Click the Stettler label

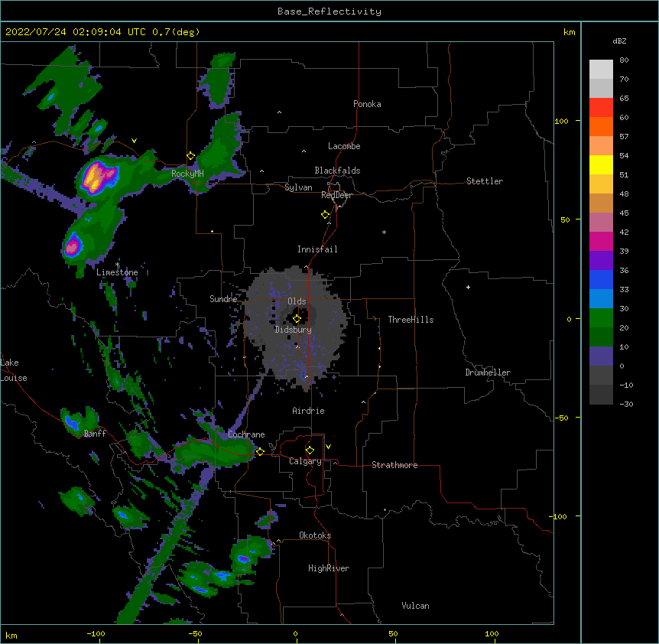pyautogui.click(x=485, y=181)
